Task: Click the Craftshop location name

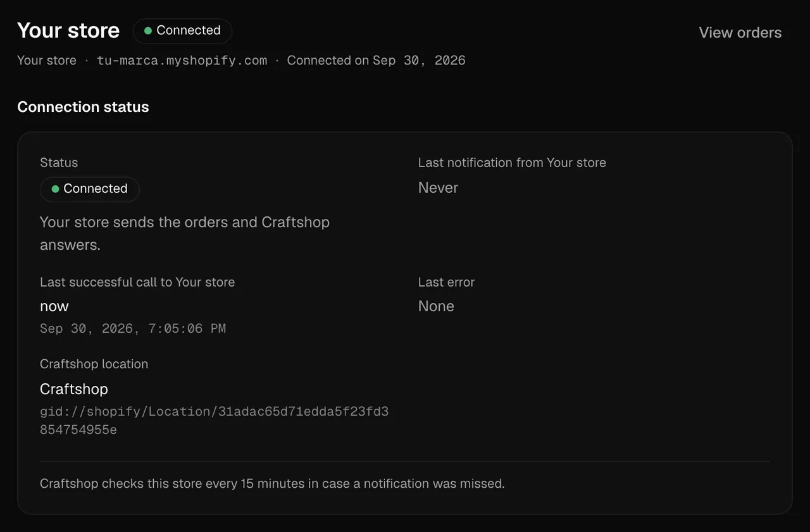Action: pyautogui.click(x=74, y=388)
